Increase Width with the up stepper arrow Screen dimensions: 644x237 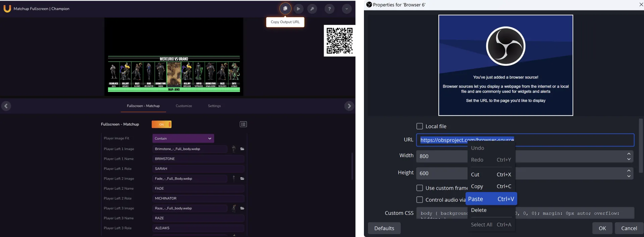coord(629,153)
